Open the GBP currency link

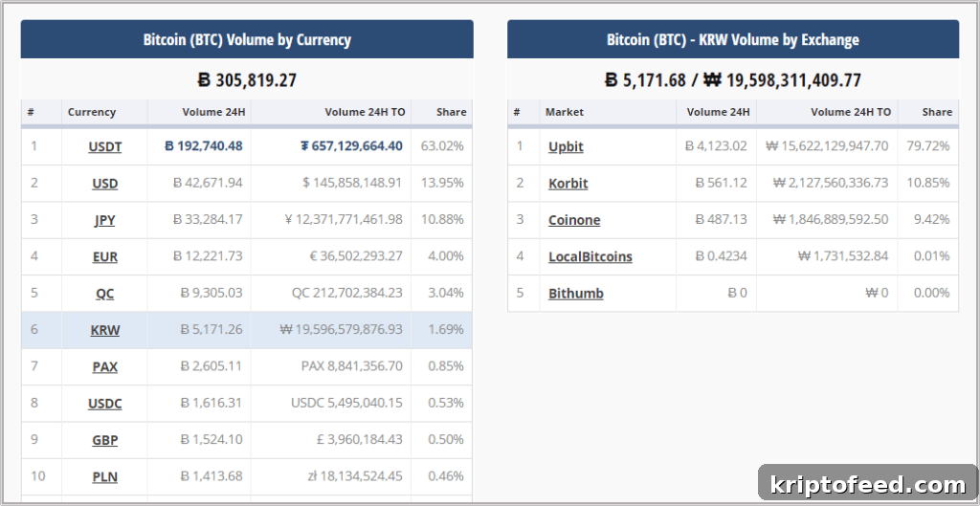pos(105,440)
